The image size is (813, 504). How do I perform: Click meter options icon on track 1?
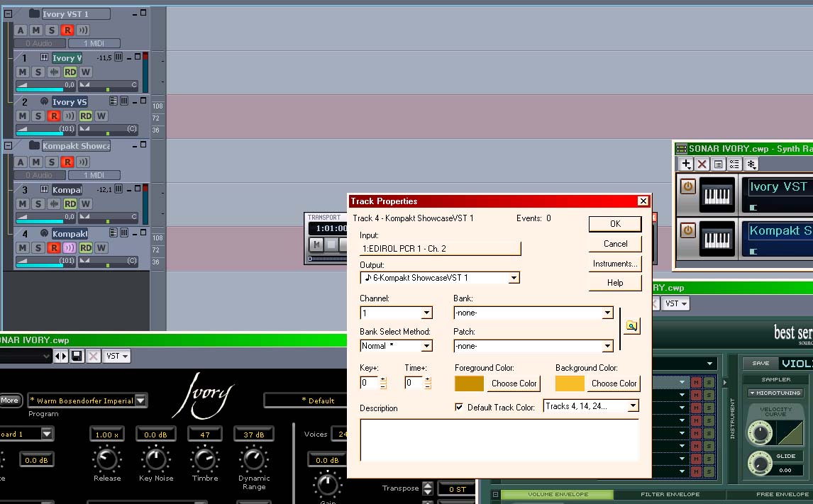118,57
